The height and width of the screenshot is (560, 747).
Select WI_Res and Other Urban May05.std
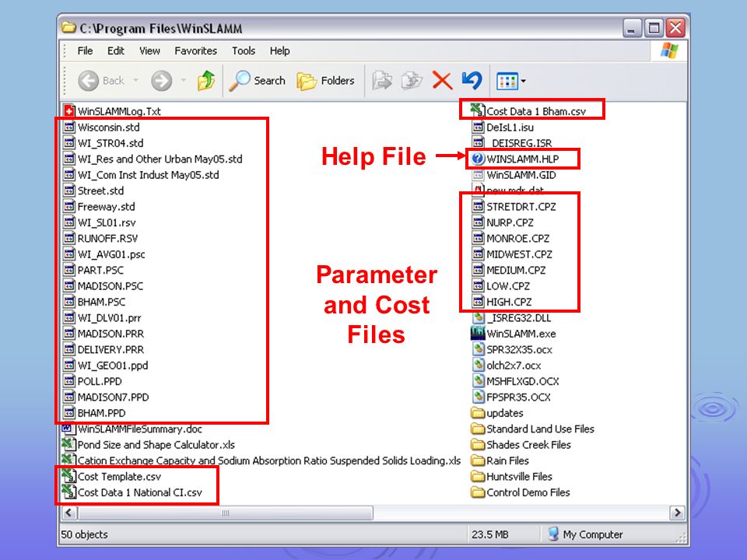coord(160,159)
